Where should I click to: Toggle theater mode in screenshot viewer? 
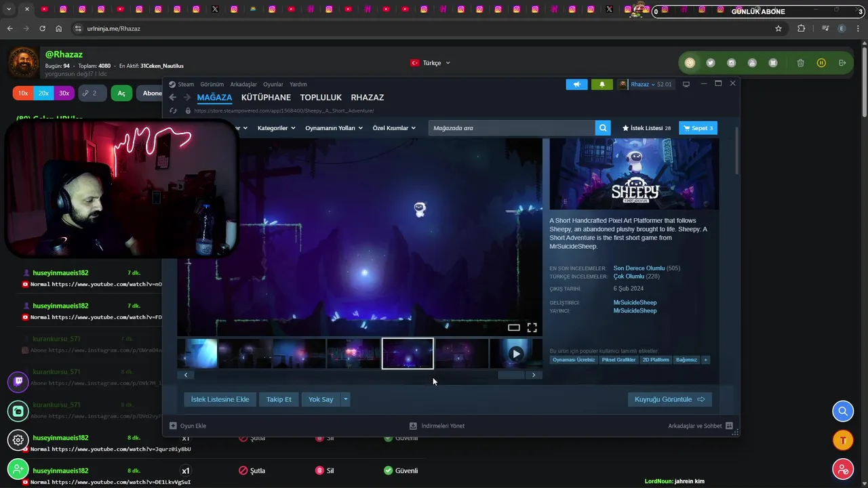point(514,327)
